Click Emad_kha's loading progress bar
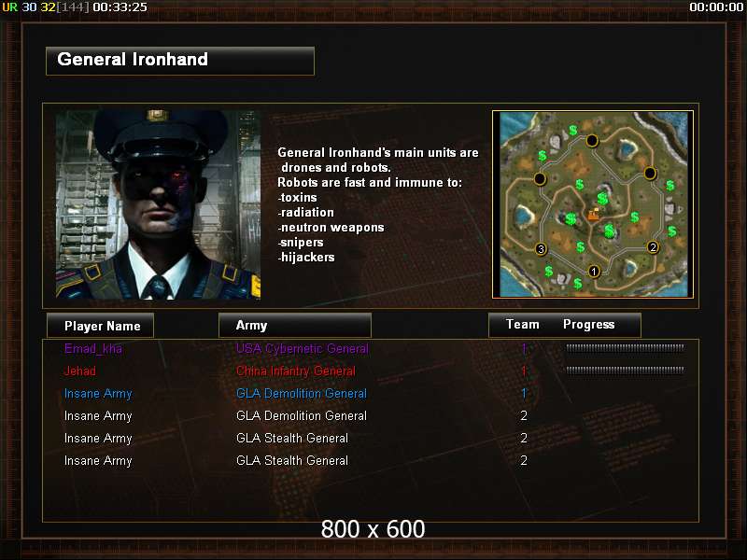This screenshot has height=560, width=747. [x=625, y=348]
